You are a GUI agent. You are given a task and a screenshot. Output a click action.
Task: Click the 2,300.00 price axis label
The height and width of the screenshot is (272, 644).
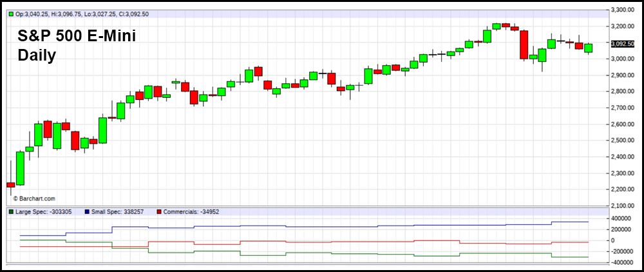pyautogui.click(x=623, y=173)
